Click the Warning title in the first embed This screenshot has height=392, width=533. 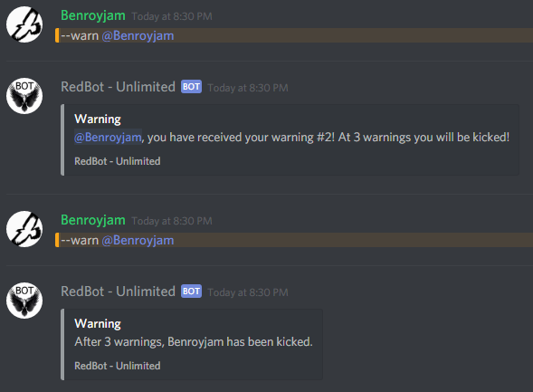point(98,119)
